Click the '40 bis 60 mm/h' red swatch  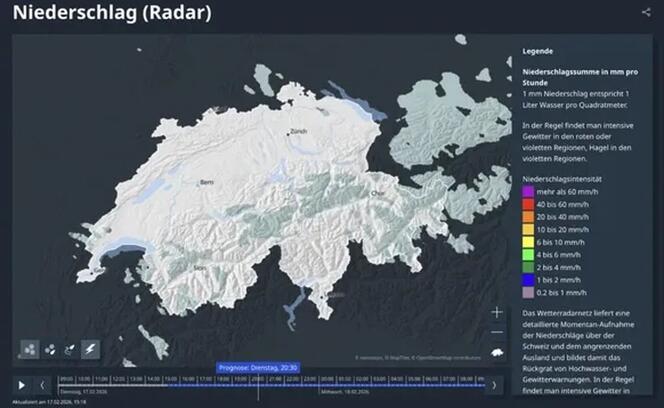[528, 203]
